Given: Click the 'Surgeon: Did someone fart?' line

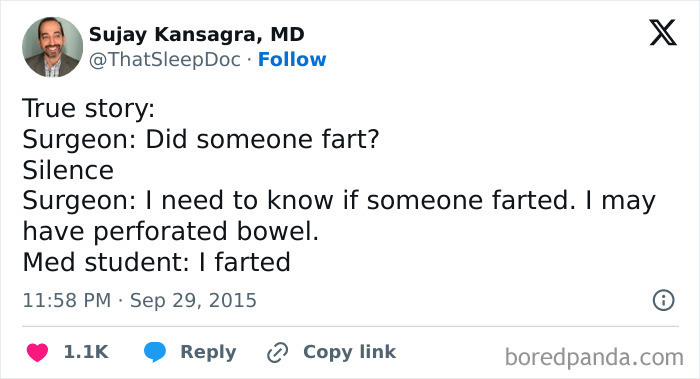Looking at the screenshot, I should click(201, 139).
